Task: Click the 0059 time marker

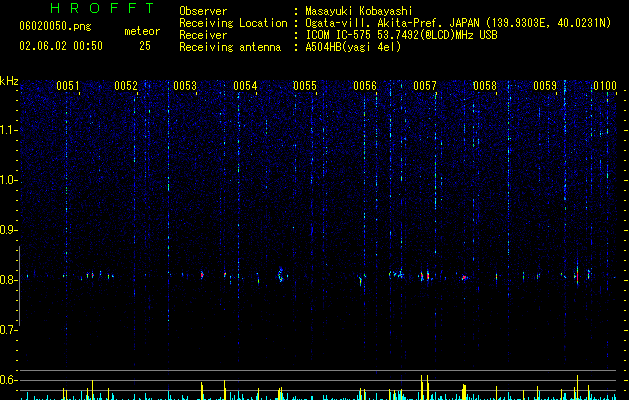Action: coord(545,86)
